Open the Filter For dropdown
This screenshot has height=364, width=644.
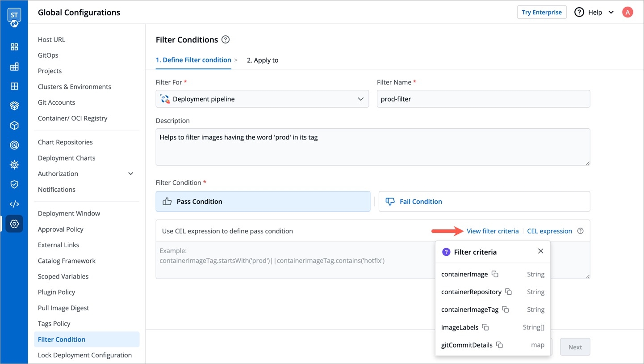262,99
